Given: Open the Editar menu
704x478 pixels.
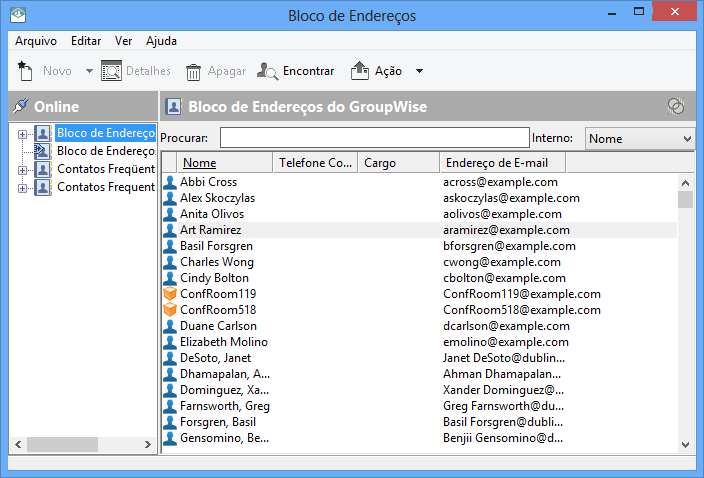Looking at the screenshot, I should coord(86,41).
